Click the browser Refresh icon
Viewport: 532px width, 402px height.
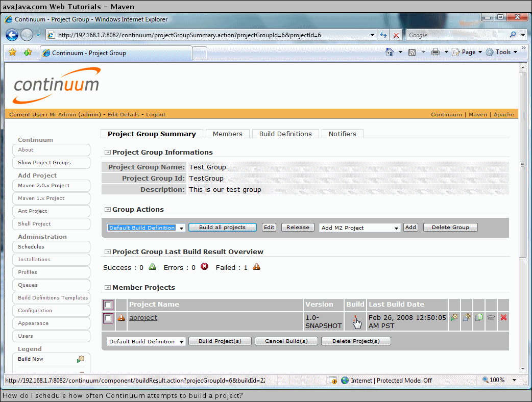pyautogui.click(x=383, y=35)
